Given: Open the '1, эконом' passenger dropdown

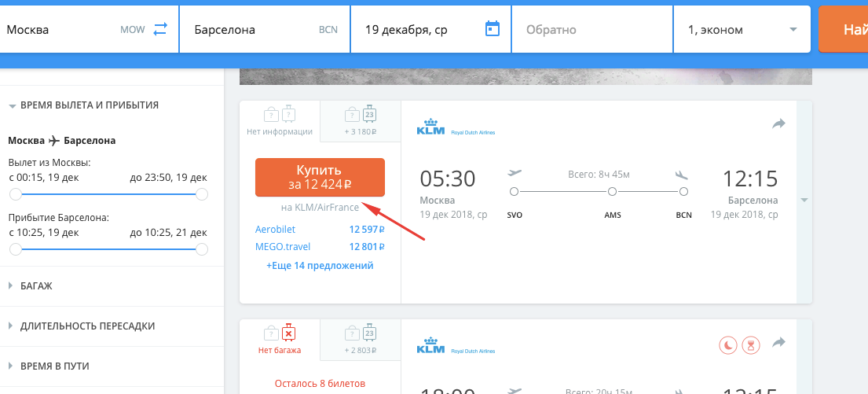Looking at the screenshot, I should pos(742,30).
